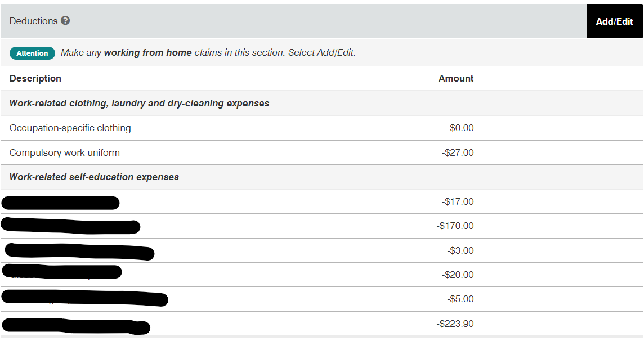Click the Amount column header
The height and width of the screenshot is (341, 644).
pyautogui.click(x=456, y=78)
